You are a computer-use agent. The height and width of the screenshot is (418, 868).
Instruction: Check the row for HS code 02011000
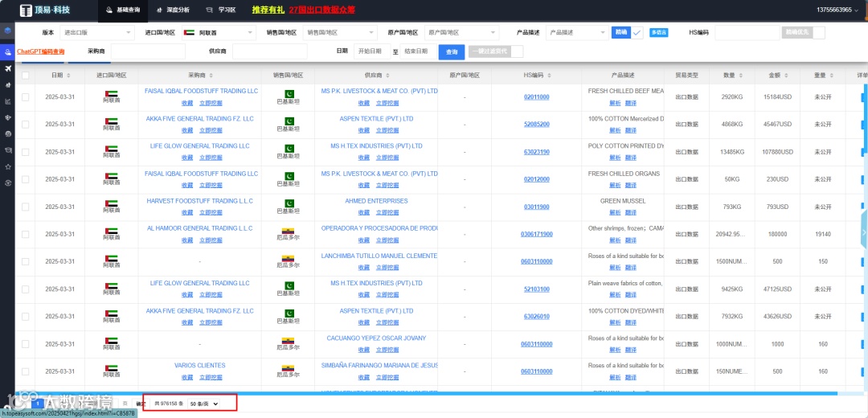(x=26, y=97)
